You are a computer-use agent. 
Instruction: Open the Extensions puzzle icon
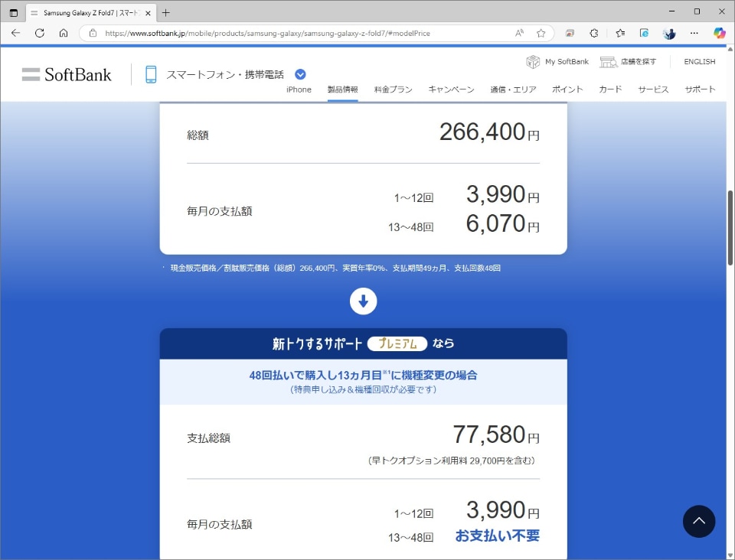coord(594,33)
